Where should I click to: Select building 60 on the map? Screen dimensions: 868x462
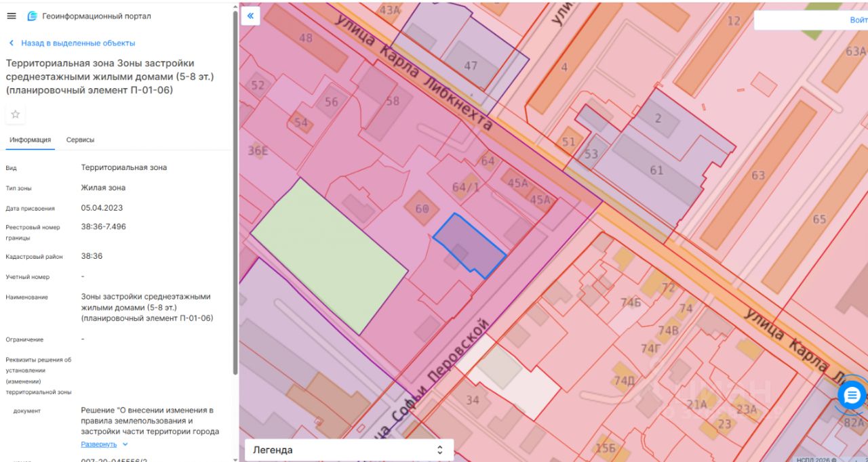(x=421, y=207)
